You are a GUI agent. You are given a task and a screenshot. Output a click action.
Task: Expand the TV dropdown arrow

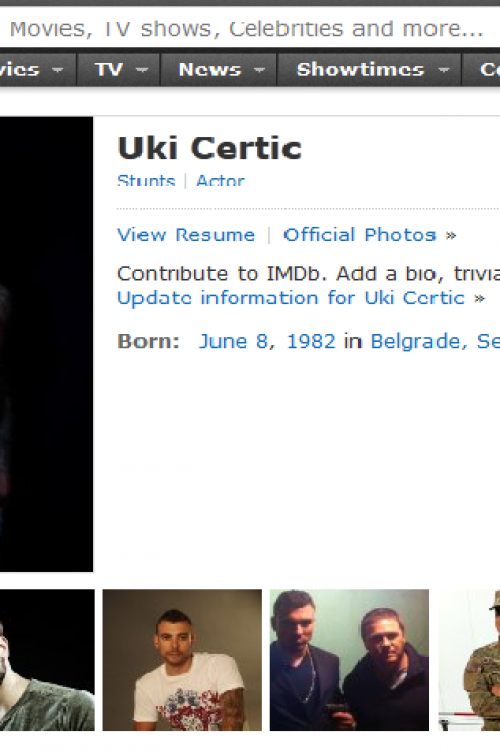[x=142, y=70]
